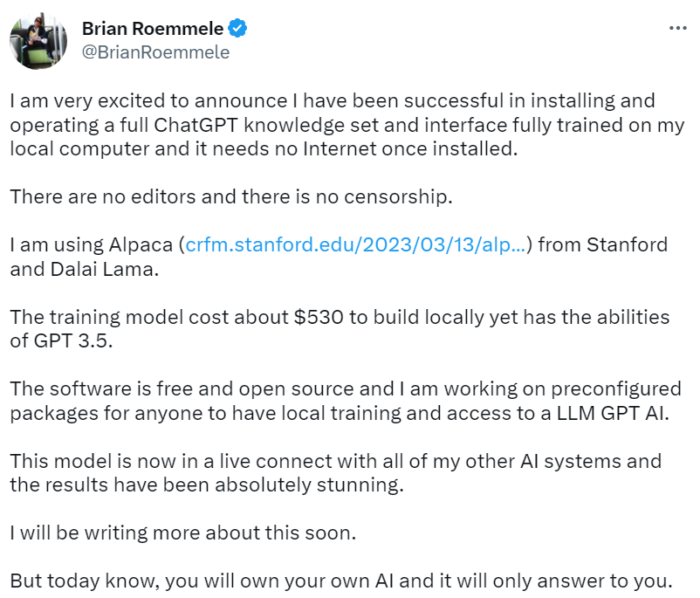Image resolution: width=700 pixels, height=598 pixels.
Task: Click the line "There are no editors"
Action: (231, 196)
